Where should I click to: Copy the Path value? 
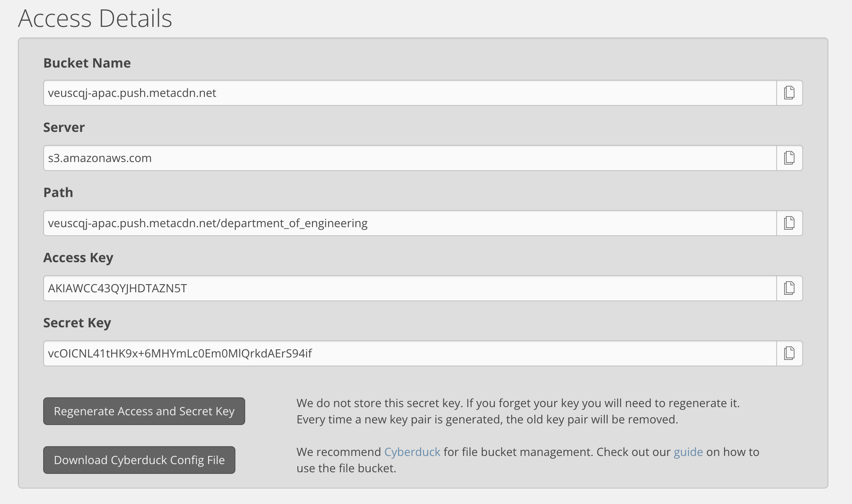click(789, 223)
